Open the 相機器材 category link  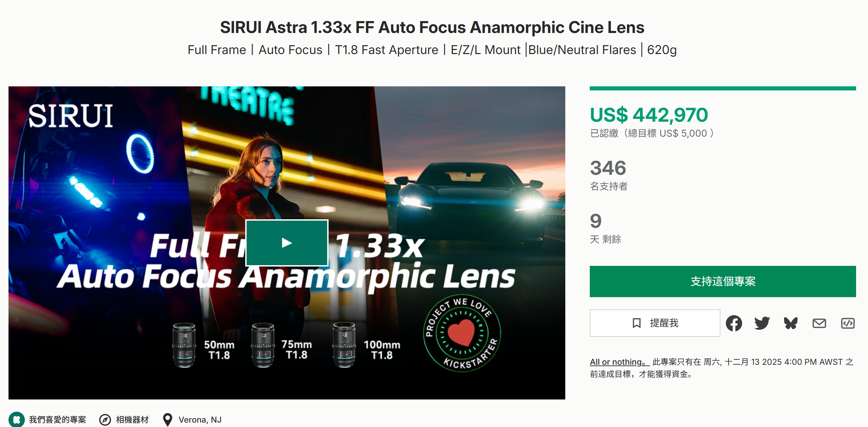click(x=132, y=420)
